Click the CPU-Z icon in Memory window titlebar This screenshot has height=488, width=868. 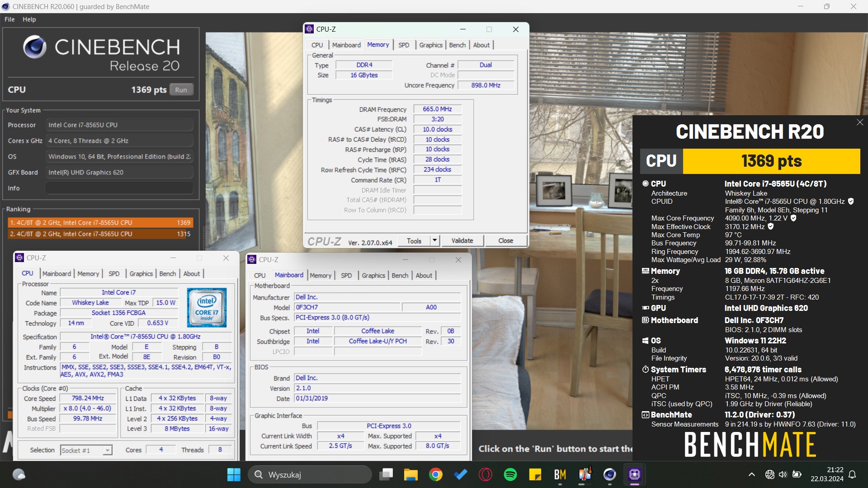click(x=309, y=29)
